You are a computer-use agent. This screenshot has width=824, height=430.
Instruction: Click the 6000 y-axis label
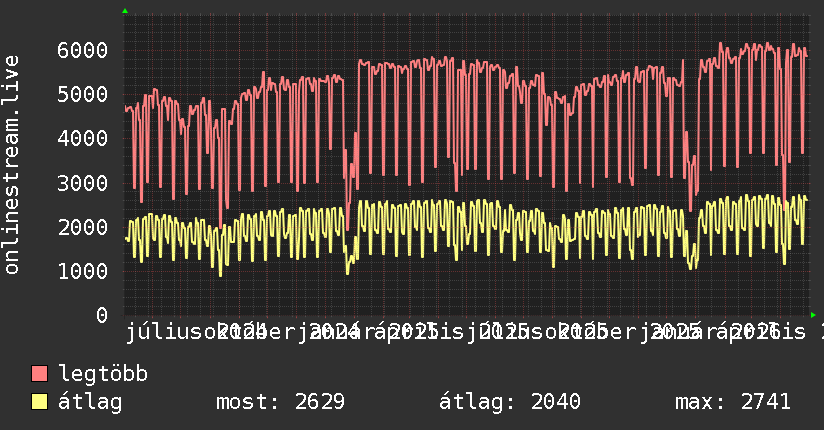pyautogui.click(x=83, y=50)
